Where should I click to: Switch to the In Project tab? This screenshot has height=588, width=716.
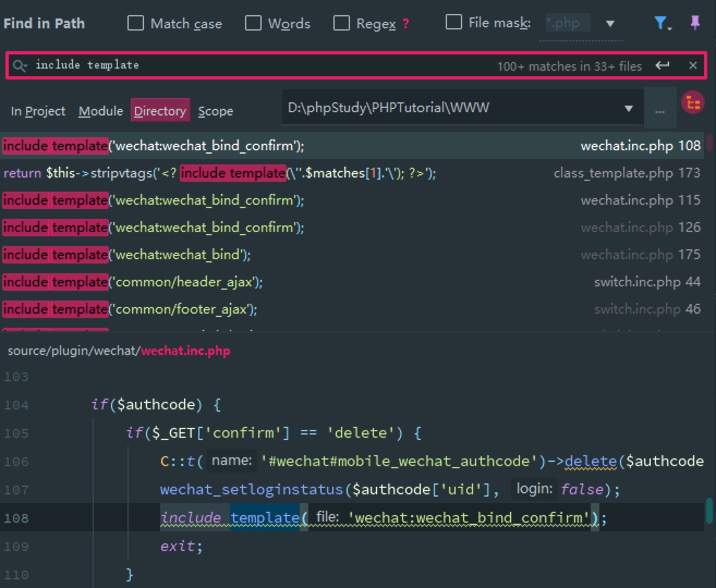(38, 111)
